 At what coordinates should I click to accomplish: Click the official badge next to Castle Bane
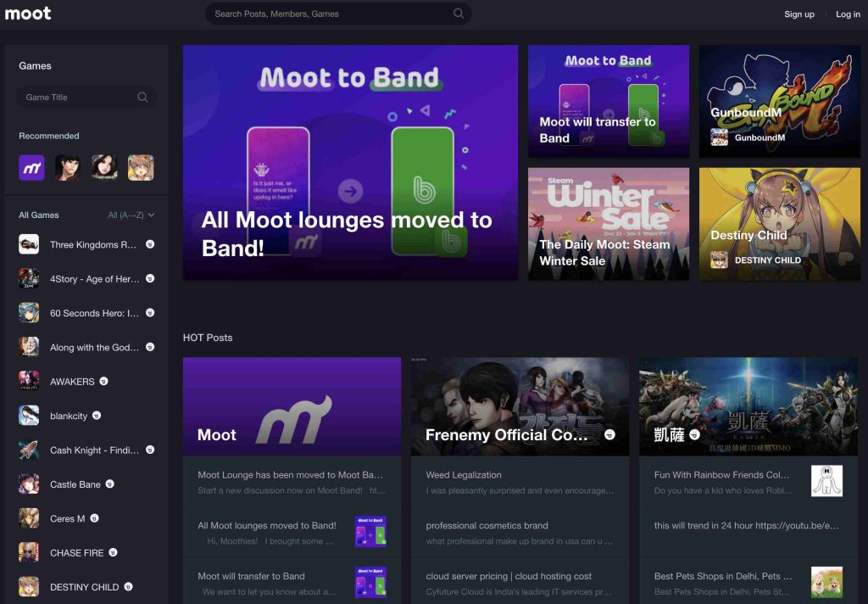109,484
